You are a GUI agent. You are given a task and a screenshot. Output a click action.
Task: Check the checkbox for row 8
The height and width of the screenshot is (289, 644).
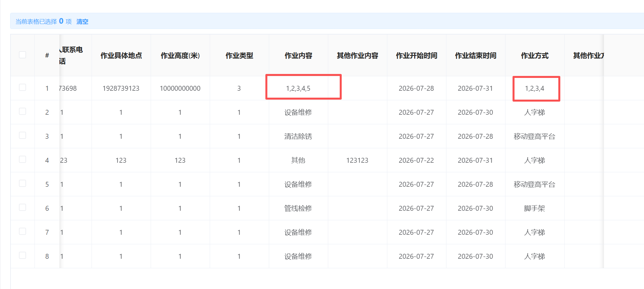coord(22,255)
